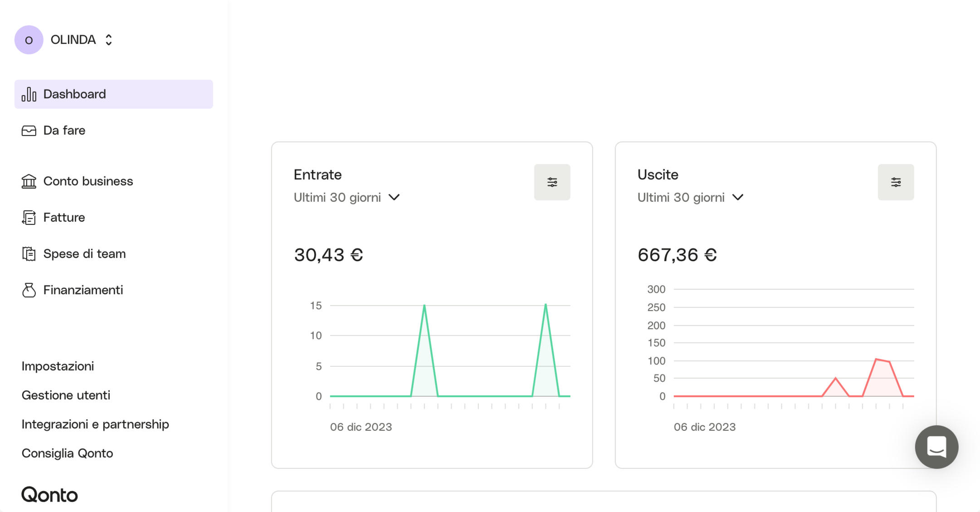Click the Da fare inbox icon
This screenshot has height=512, width=980.
point(29,131)
